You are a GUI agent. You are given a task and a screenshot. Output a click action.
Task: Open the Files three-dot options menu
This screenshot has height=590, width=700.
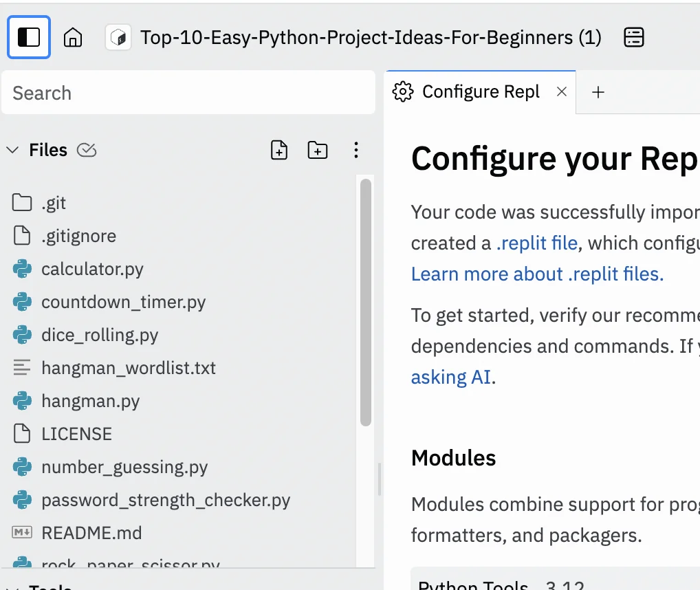356,150
